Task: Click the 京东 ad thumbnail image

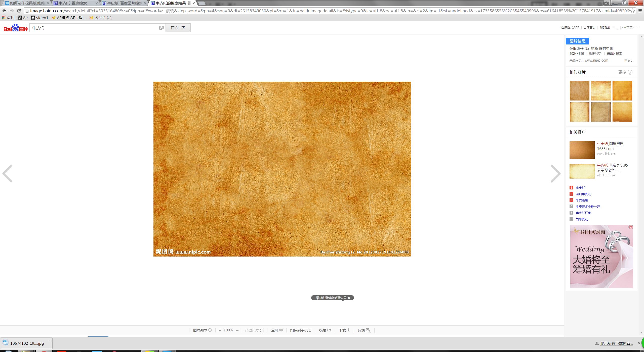Action: [582, 171]
